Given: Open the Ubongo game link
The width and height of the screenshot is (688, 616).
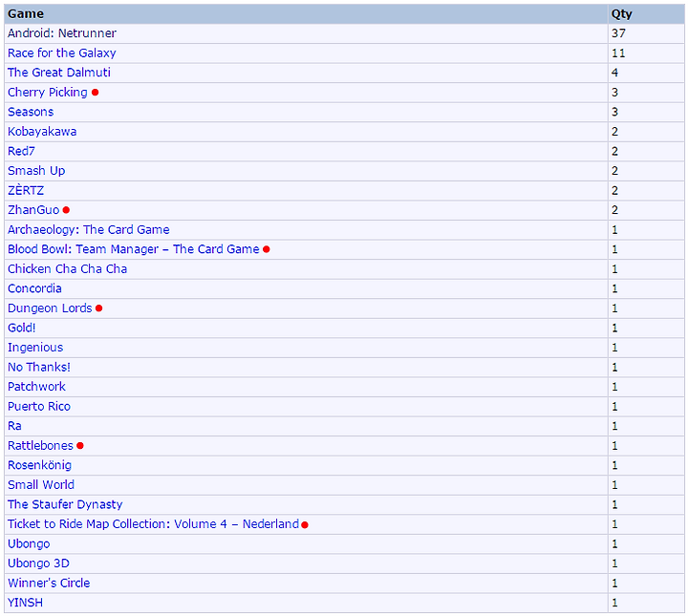Looking at the screenshot, I should click(29, 543).
